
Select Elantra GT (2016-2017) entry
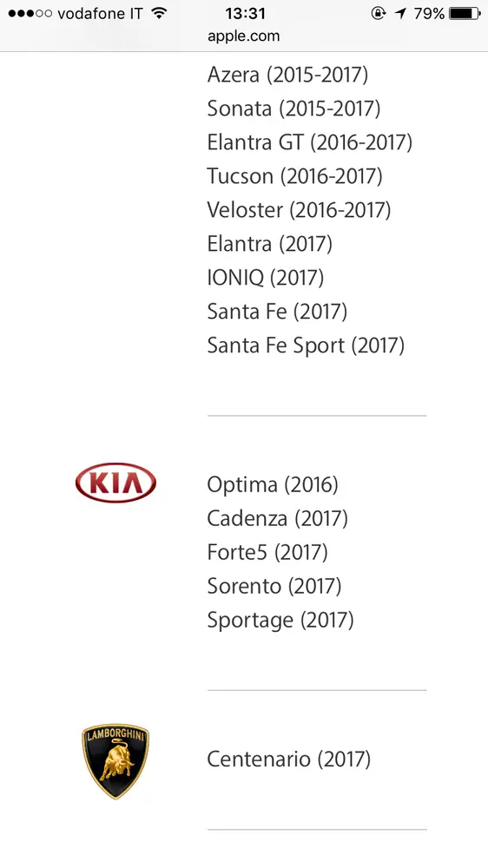tap(310, 142)
